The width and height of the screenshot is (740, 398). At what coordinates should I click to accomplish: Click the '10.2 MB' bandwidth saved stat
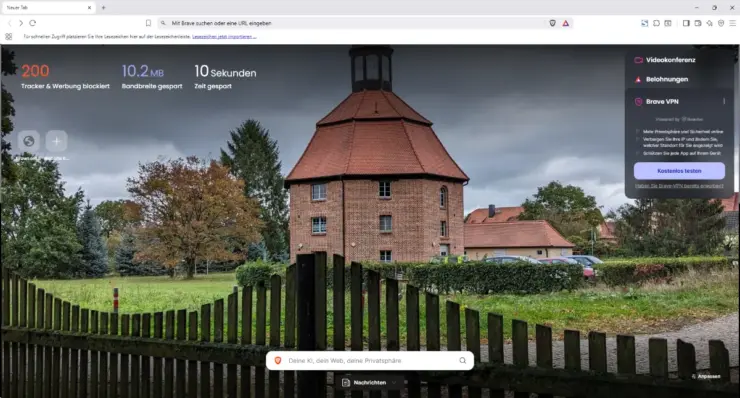pos(143,71)
